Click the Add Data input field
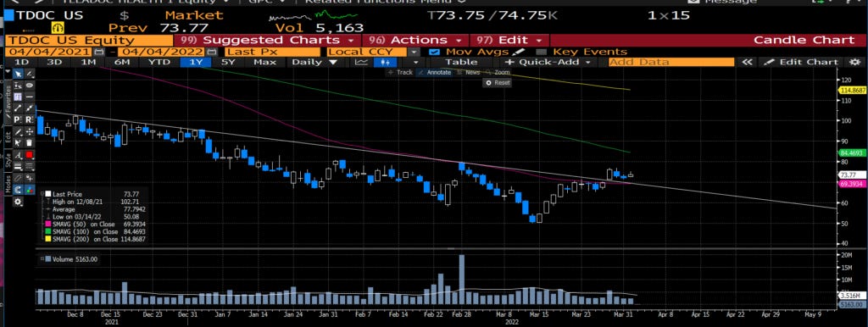Viewport: 868px width, 327px height. pos(671,62)
